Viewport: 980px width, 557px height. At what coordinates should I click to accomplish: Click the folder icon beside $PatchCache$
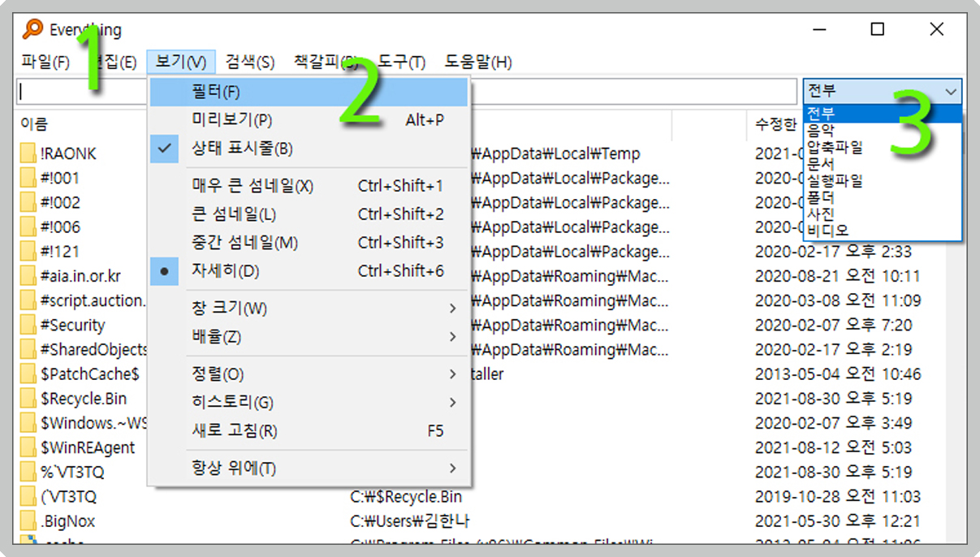click(x=28, y=374)
